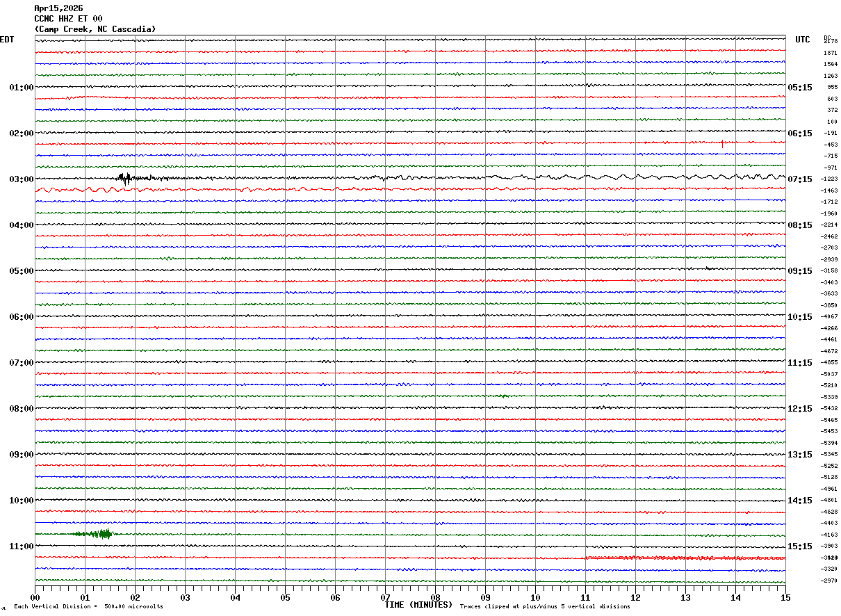841x616 pixels.
Task: Select the 09:00 EDT hour label
Action: pos(22,455)
